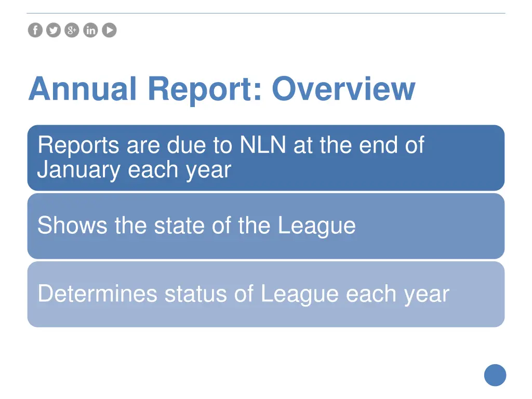Select the 'Annual Report: Overview' heading

(x=222, y=89)
